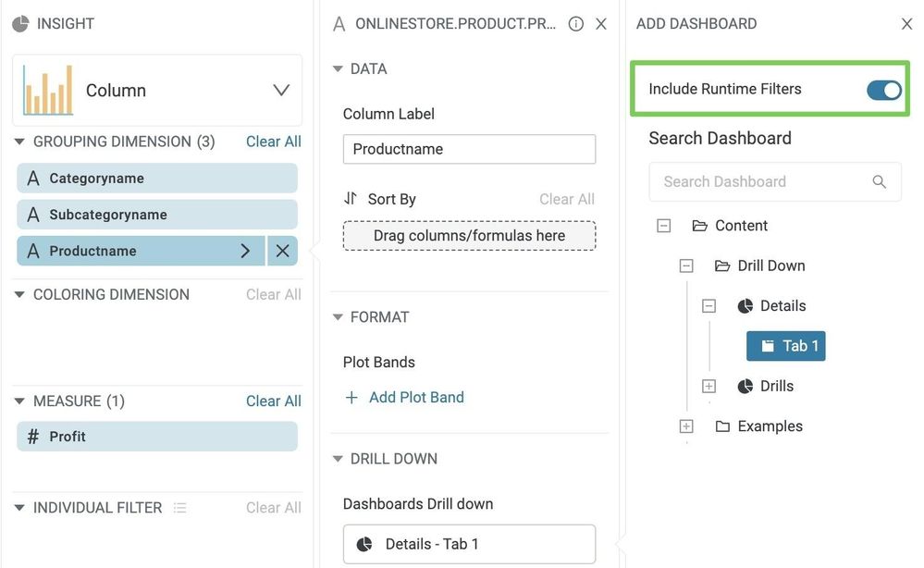The height and width of the screenshot is (568, 924).
Task: Click the magnifier icon in Search Dashboard
Action: click(879, 181)
